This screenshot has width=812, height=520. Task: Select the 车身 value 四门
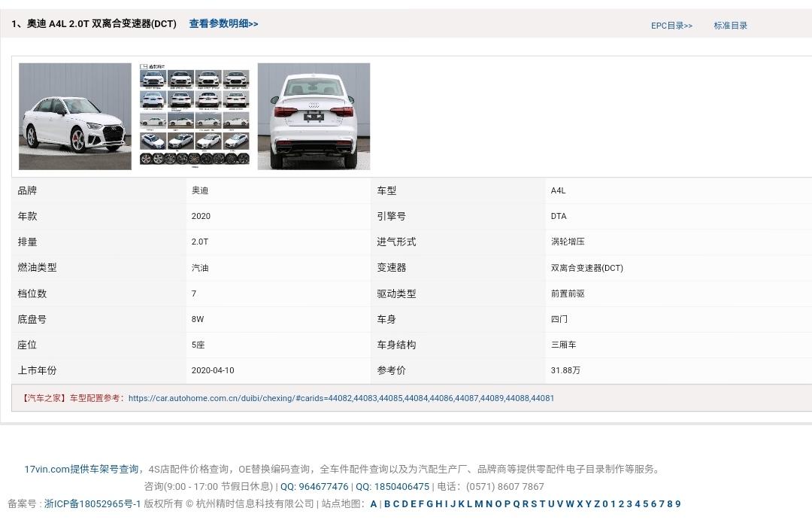tap(559, 319)
